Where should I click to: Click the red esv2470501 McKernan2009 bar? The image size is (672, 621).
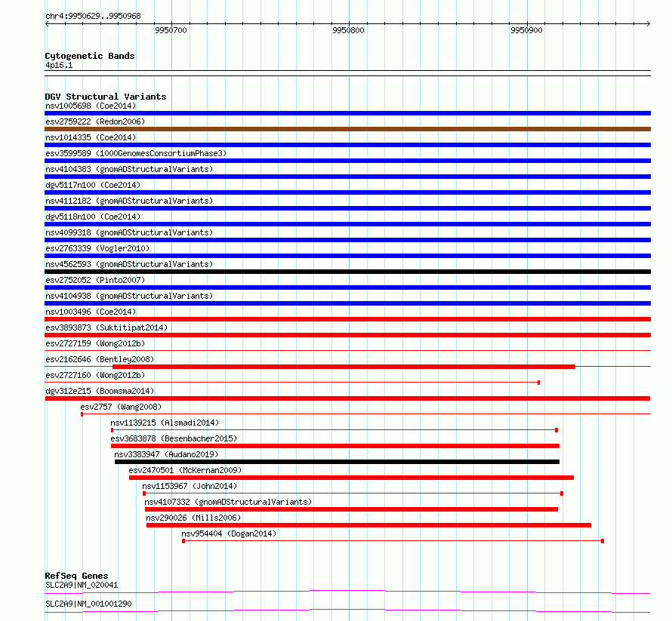(351, 478)
